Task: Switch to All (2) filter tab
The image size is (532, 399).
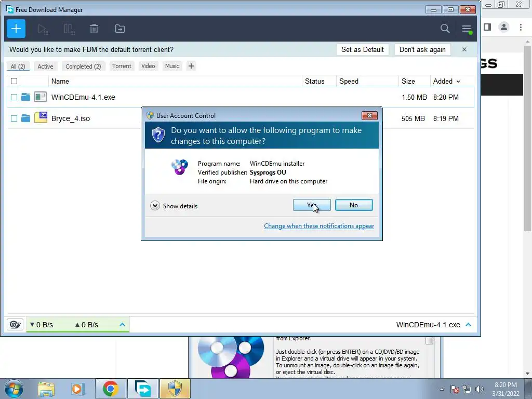Action: [18, 66]
